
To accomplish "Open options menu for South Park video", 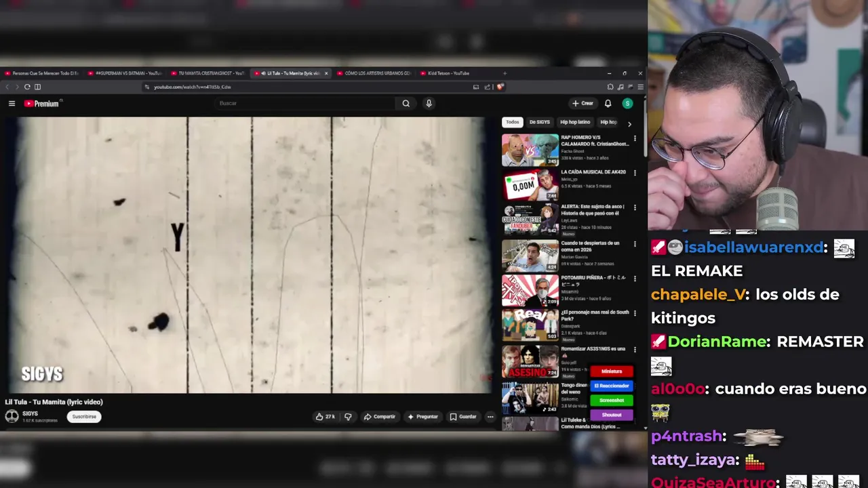I will click(x=635, y=313).
